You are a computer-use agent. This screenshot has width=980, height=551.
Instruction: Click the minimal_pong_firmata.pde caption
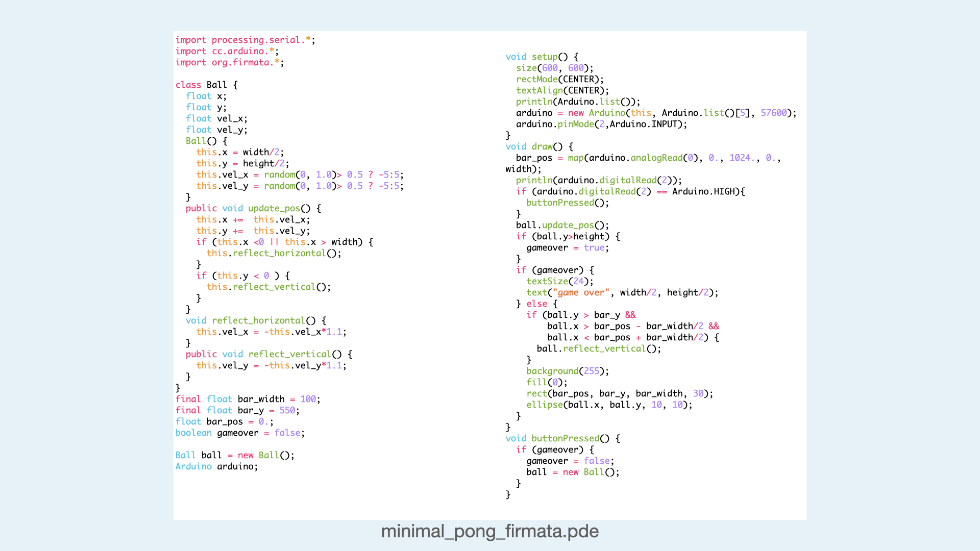[x=489, y=531]
